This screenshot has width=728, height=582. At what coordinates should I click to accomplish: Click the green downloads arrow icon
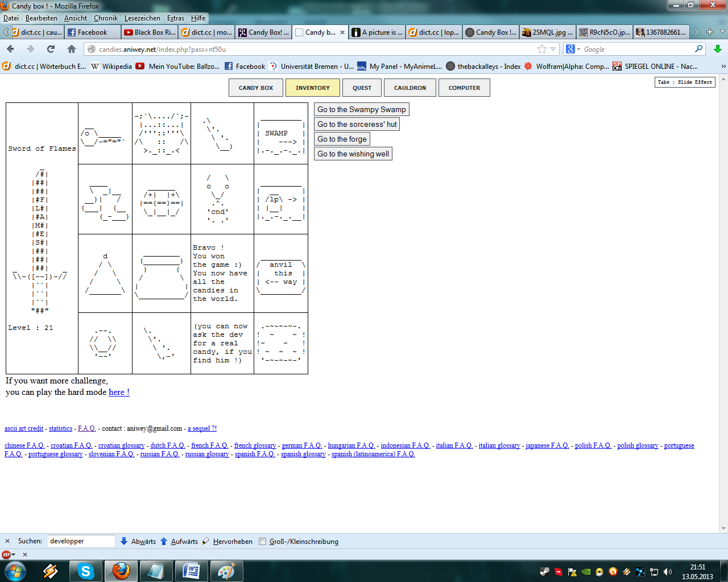point(717,49)
